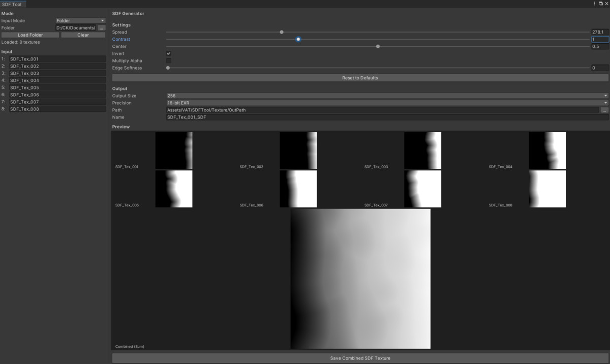The image size is (610, 364).
Task: Select the SDF Tool tab
Action: [x=12, y=4]
